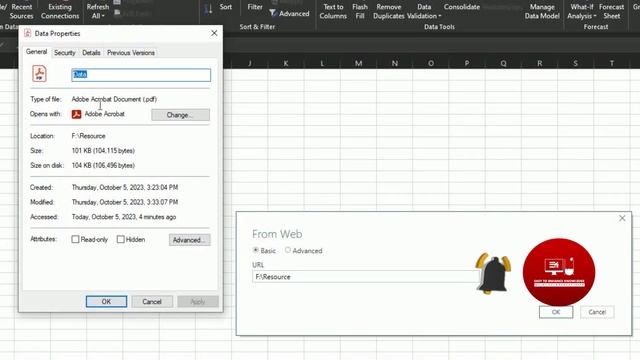Close the From Web dialog
The height and width of the screenshot is (360, 640).
tap(622, 218)
